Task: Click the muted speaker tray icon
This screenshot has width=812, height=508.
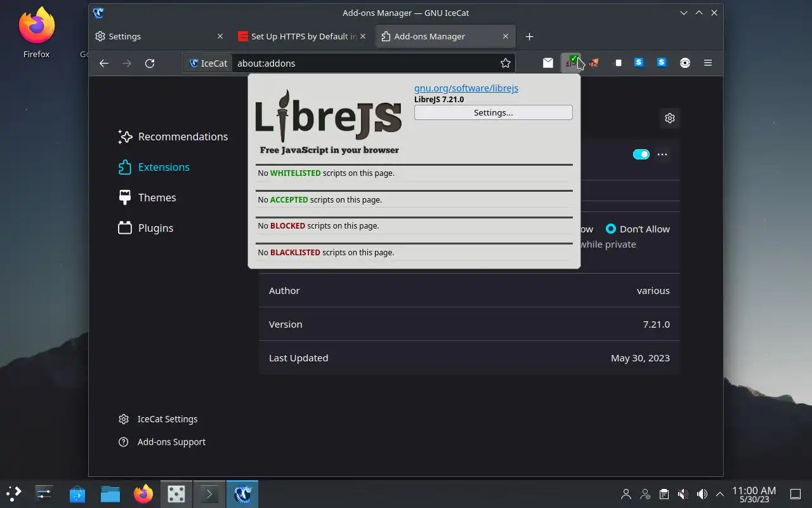Action: pyautogui.click(x=683, y=494)
